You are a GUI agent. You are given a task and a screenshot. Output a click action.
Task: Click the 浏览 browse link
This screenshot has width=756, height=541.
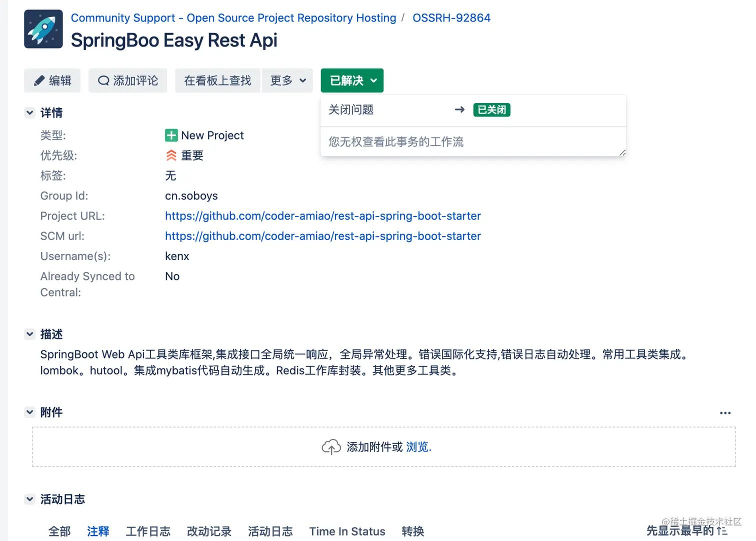[418, 447]
